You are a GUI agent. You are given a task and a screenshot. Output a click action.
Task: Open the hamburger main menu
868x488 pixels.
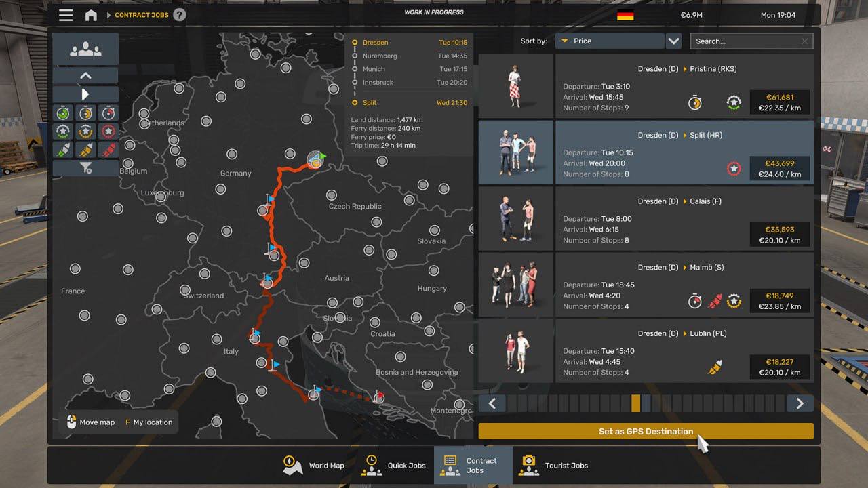[x=66, y=15]
